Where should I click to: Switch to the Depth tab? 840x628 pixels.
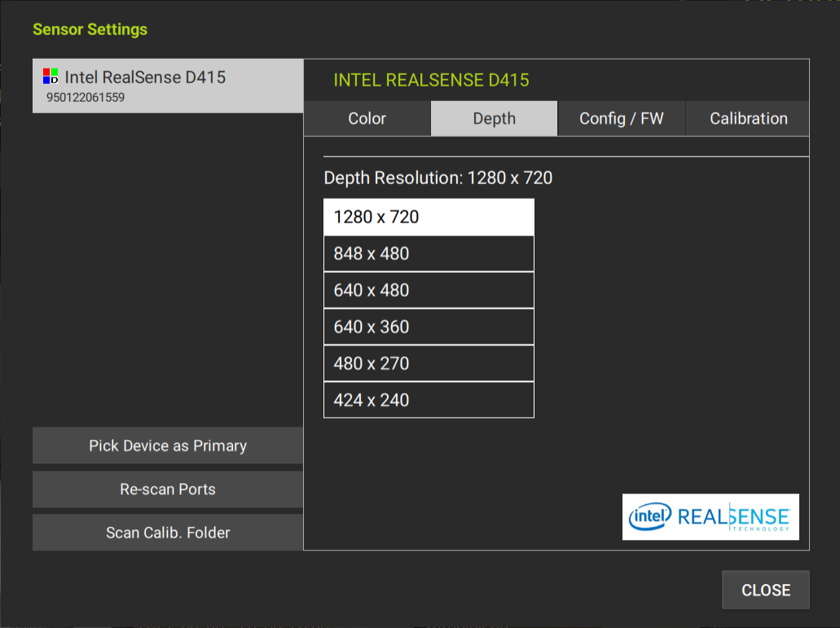pos(494,118)
